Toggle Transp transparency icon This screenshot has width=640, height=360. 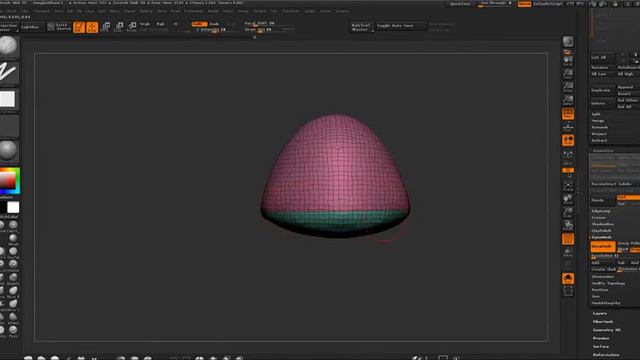point(568,252)
